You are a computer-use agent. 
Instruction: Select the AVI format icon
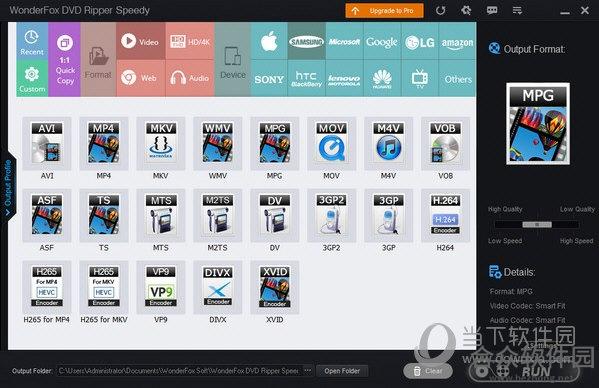pos(47,144)
